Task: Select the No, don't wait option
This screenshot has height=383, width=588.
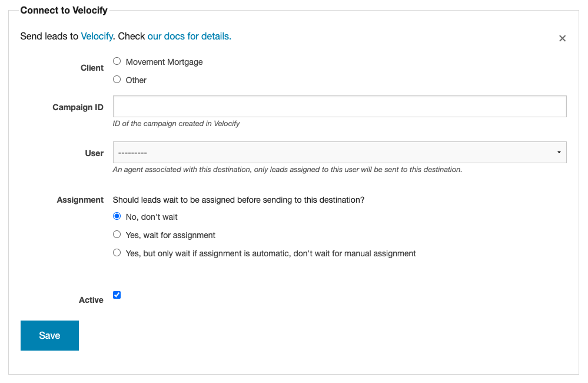Action: tap(117, 216)
